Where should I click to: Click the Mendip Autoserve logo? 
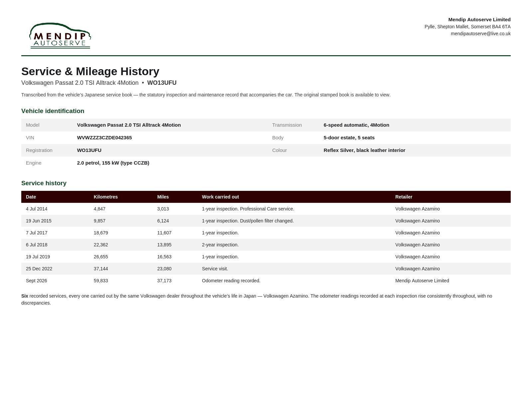click(60, 36)
